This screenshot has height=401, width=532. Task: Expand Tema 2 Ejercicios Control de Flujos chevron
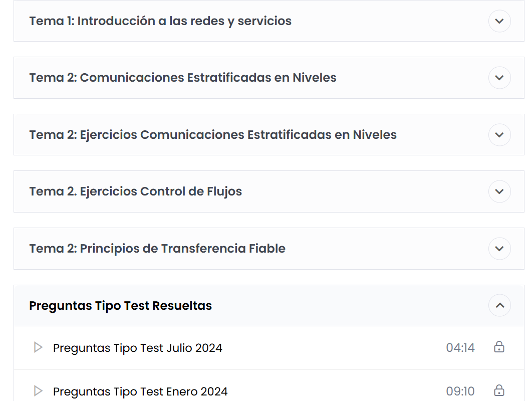click(x=499, y=191)
